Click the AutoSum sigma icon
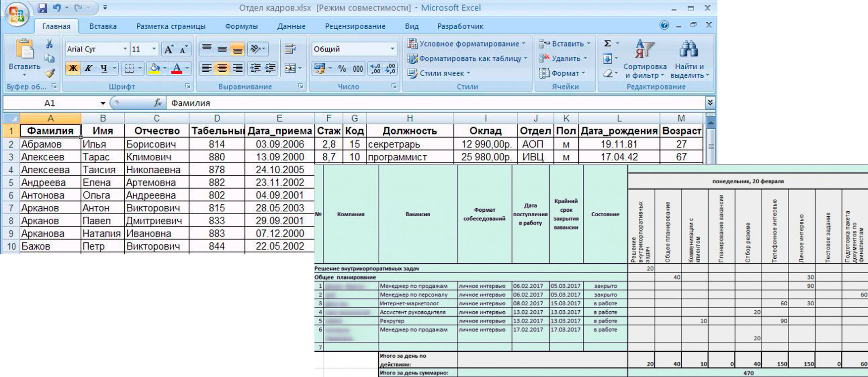 [x=608, y=44]
